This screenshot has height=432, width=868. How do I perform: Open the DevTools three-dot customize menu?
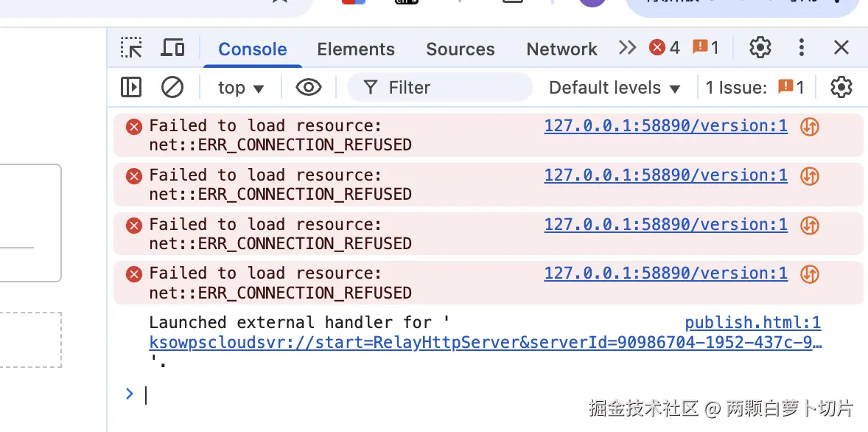[802, 49]
